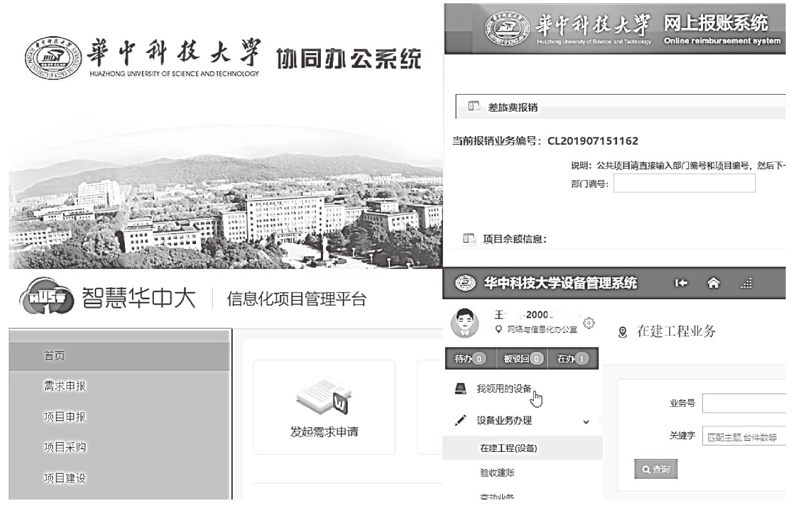Click the 当前报销业务编号 CL201907151162 text
Image resolution: width=812 pixels, height=511 pixels.
tap(545, 141)
